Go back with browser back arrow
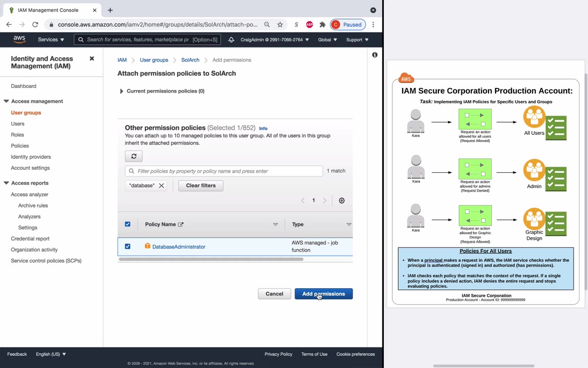Screen dimensions: 588x368 pyautogui.click(x=9, y=25)
